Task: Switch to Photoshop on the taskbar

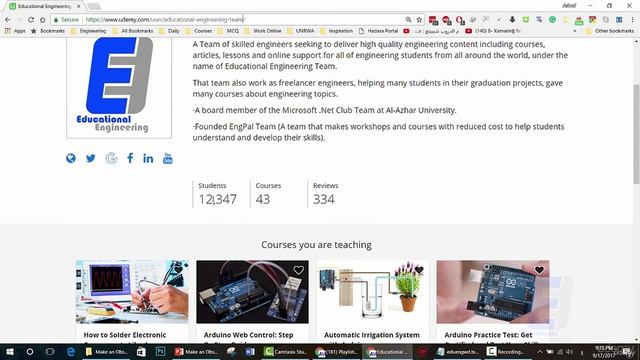Action: point(160,351)
